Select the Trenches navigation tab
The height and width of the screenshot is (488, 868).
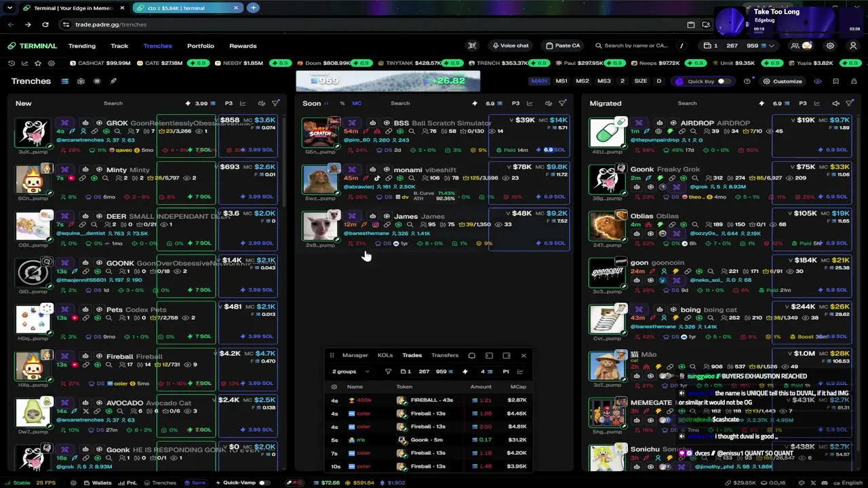pyautogui.click(x=157, y=45)
